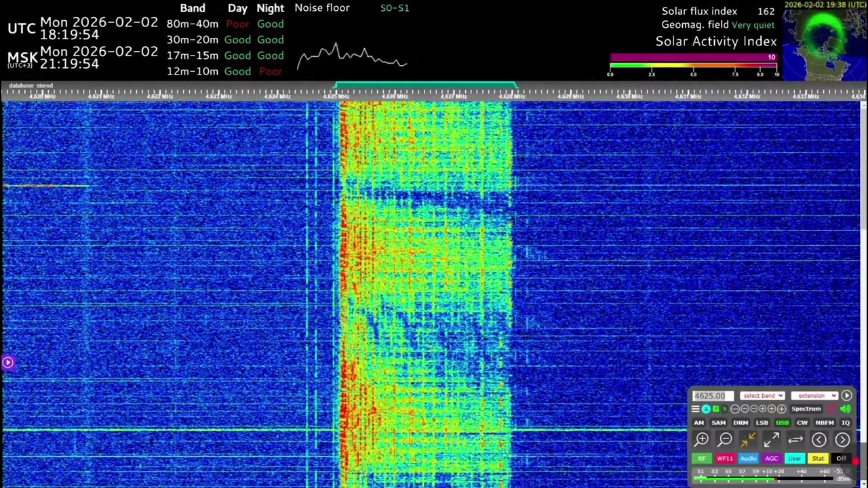Select IQ demodulation mode

point(846,423)
